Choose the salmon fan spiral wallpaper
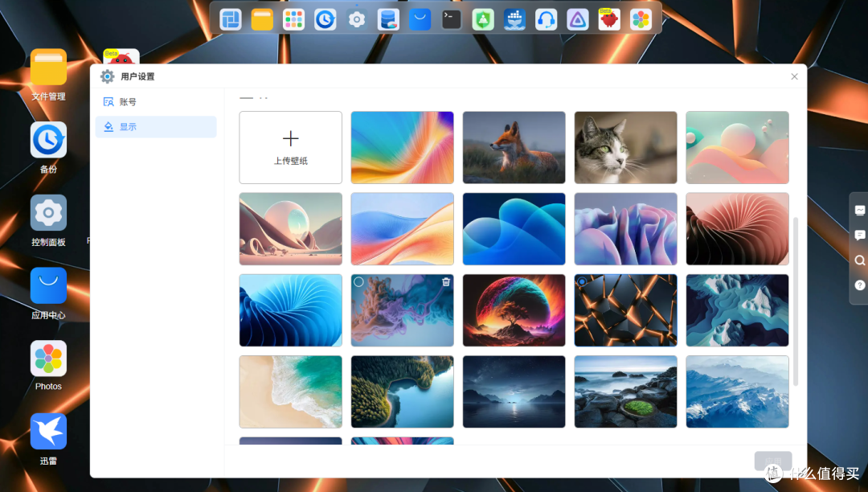 pyautogui.click(x=737, y=228)
